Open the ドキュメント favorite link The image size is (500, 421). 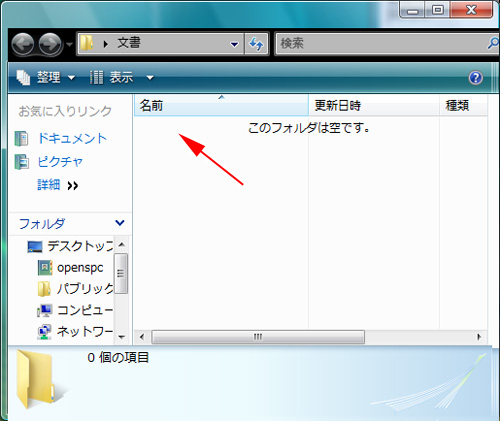(72, 138)
